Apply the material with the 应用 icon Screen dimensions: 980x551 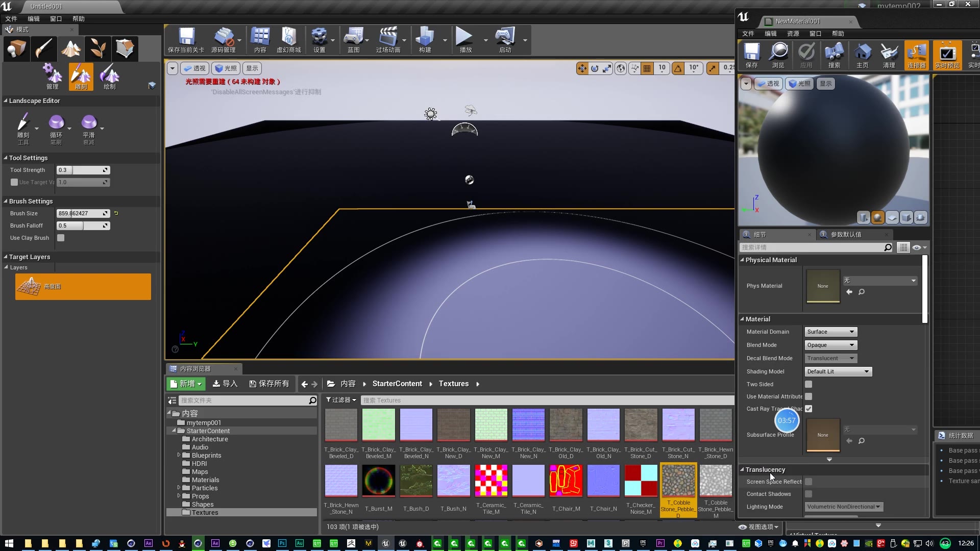(805, 55)
